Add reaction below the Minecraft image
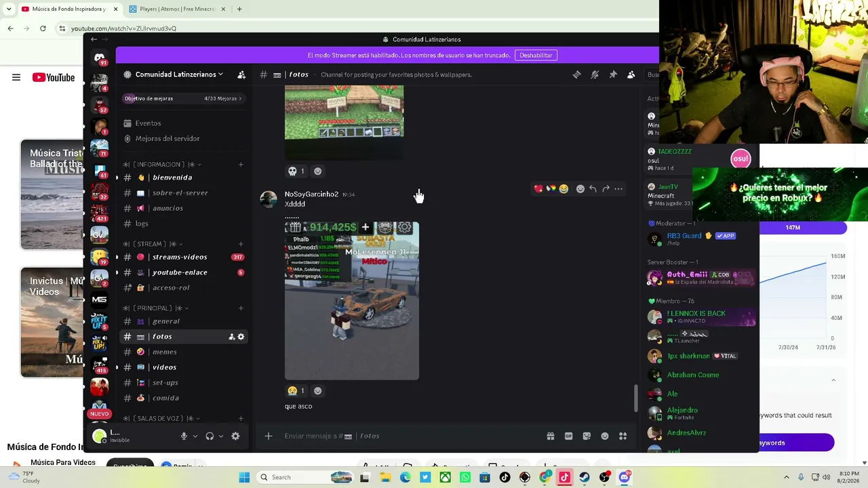Screen dimensions: 868x488 click(x=317, y=171)
